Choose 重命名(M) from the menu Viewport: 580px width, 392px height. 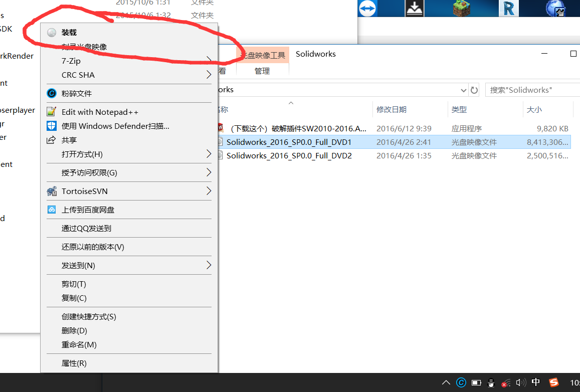click(129, 345)
